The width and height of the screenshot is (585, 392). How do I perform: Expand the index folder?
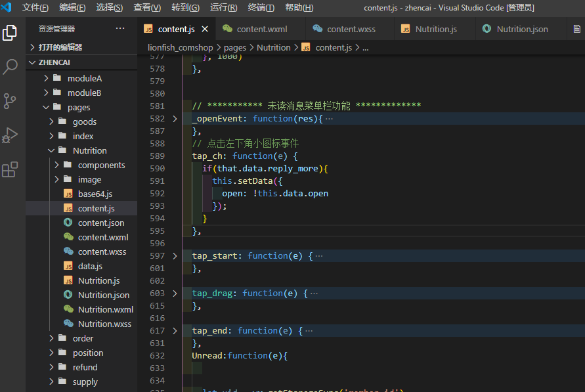pyautogui.click(x=51, y=136)
